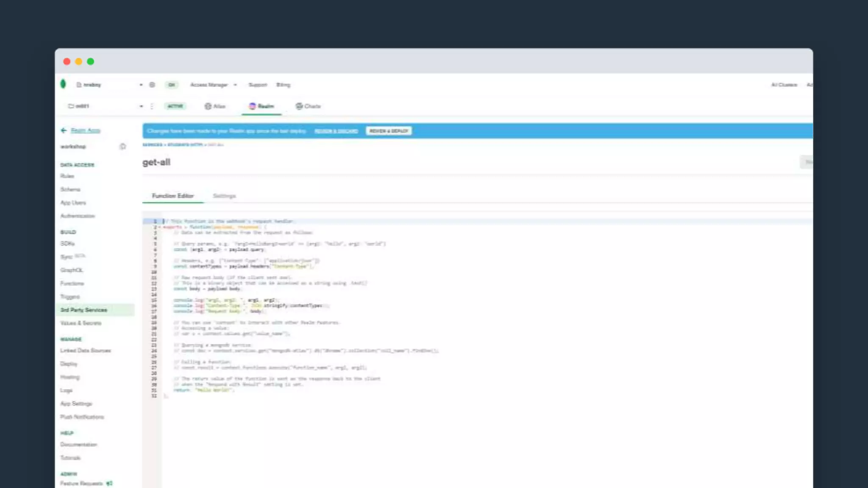Select the Function Editor tab
The height and width of the screenshot is (488, 868).
[173, 196]
